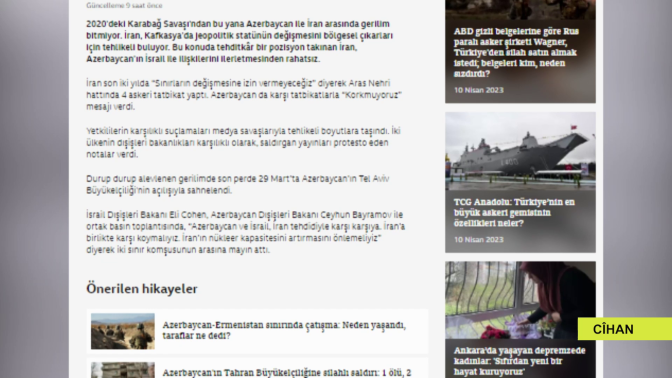Open the Tahran Büyükelçiliğine silahlı saldırı headline
The width and height of the screenshot is (672, 378).
286,373
